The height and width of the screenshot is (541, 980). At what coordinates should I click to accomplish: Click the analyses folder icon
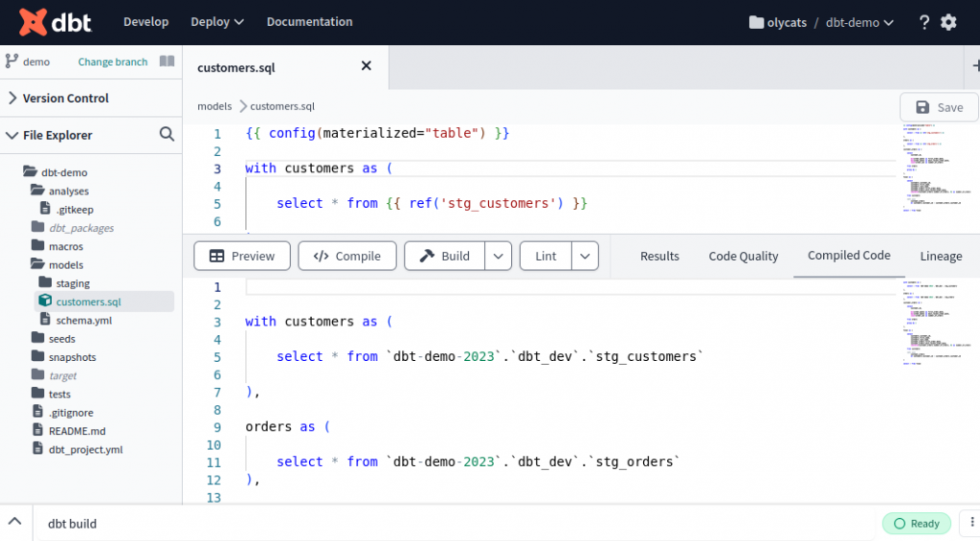37,190
